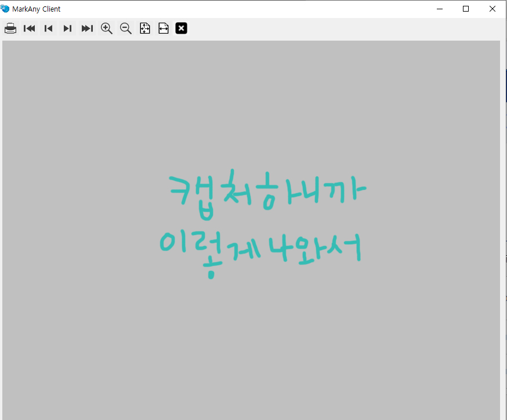Click the MarkAny Client title bar icon
507x420 pixels.
pyautogui.click(x=5, y=9)
